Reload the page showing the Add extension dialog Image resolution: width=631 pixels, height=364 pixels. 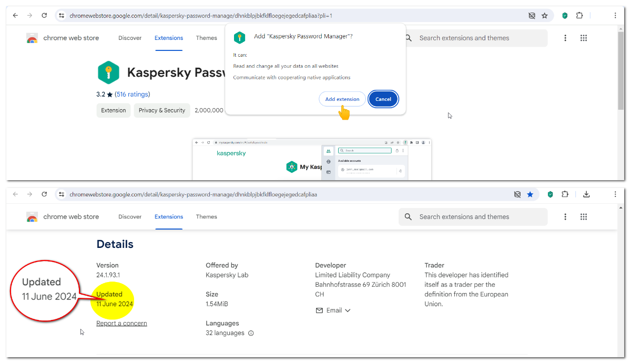click(44, 16)
